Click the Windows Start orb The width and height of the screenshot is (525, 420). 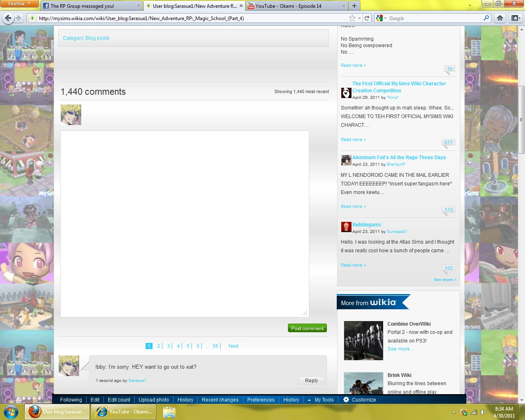tap(11, 412)
